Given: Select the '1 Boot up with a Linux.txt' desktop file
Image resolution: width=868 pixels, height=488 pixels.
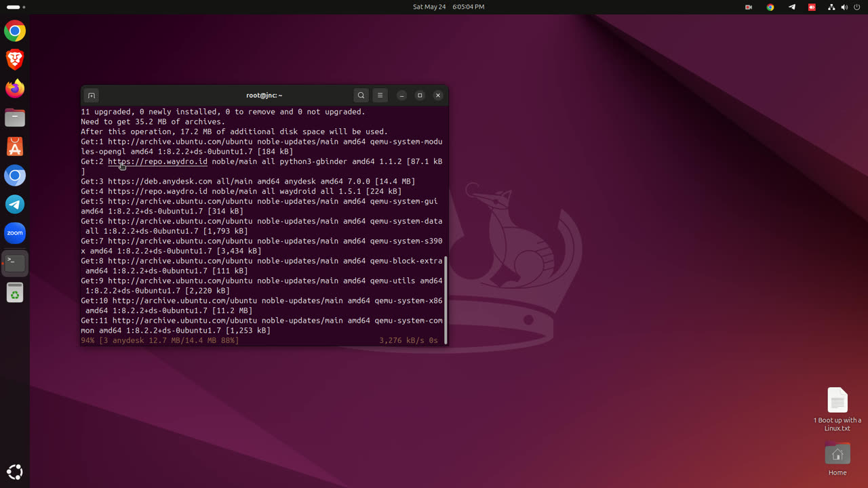Looking at the screenshot, I should pos(837,409).
